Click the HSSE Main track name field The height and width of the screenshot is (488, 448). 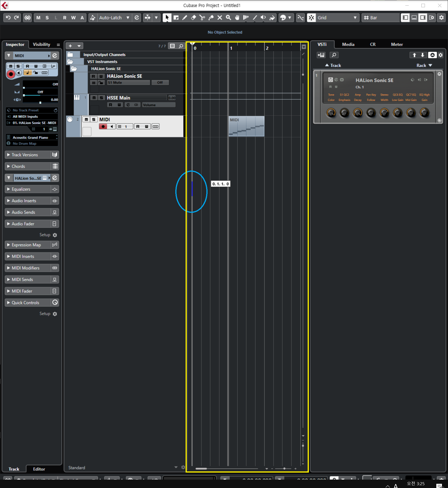pyautogui.click(x=137, y=98)
